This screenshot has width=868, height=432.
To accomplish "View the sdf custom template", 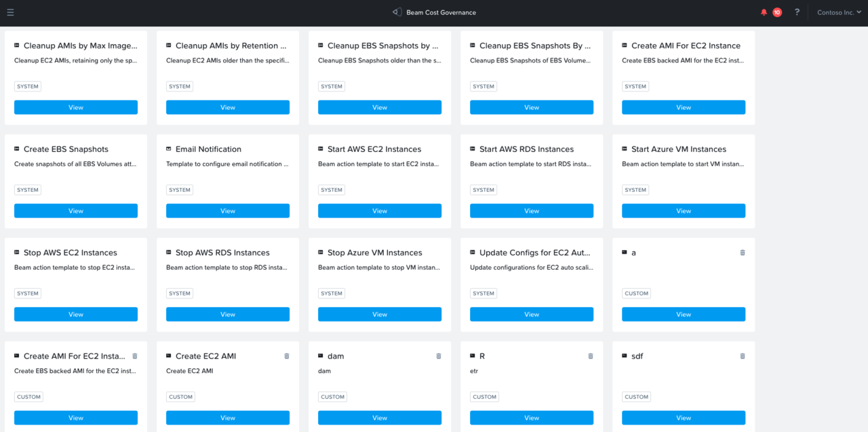I will click(684, 418).
